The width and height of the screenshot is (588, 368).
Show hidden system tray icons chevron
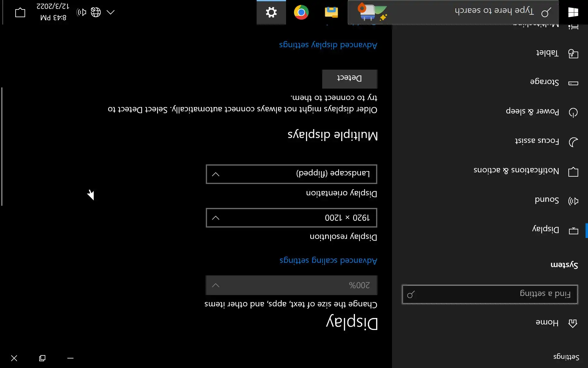111,12
